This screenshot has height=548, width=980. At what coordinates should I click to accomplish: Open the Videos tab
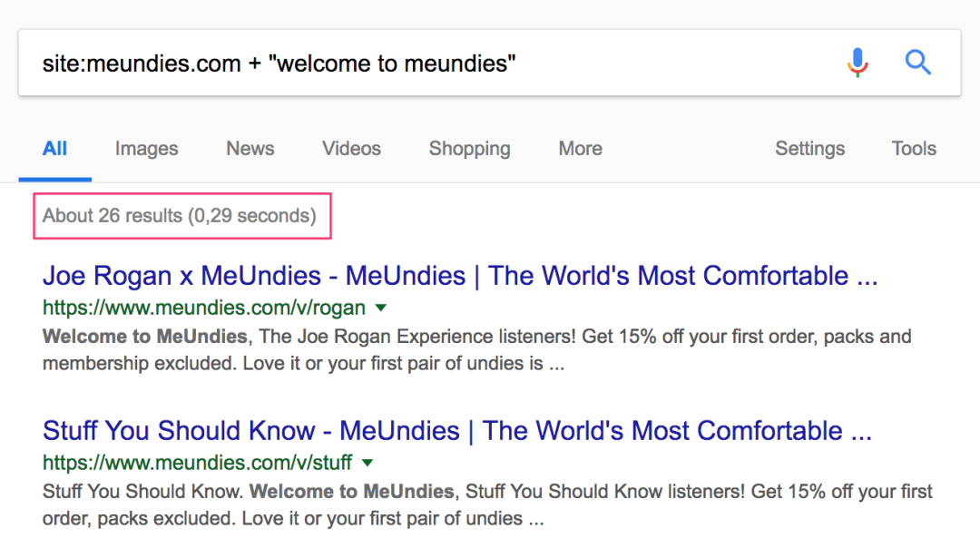coord(351,149)
